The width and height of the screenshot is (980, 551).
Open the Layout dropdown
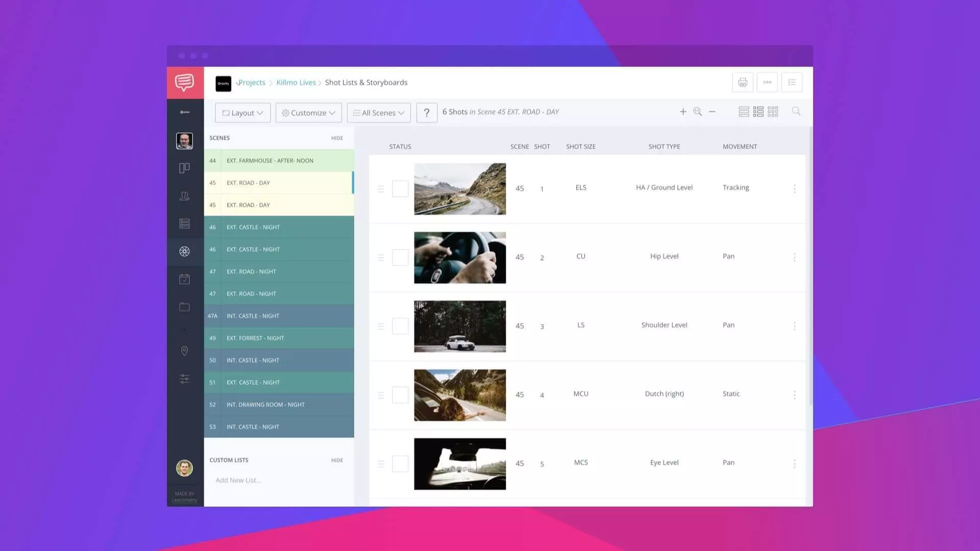point(243,113)
